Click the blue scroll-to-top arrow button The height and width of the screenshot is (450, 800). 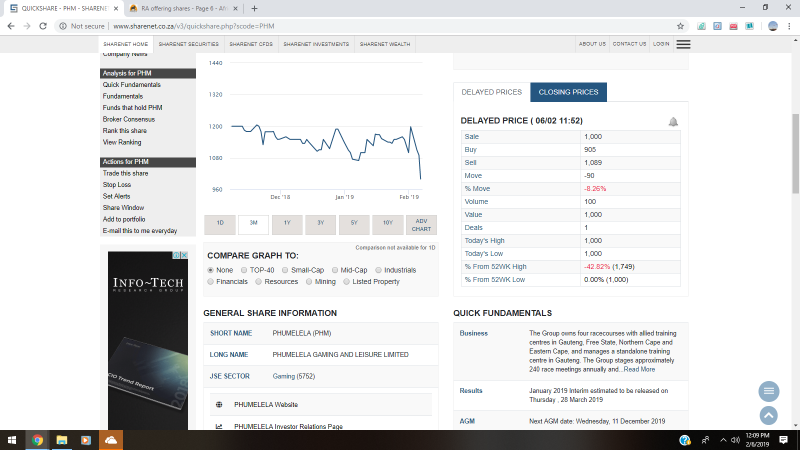click(768, 414)
